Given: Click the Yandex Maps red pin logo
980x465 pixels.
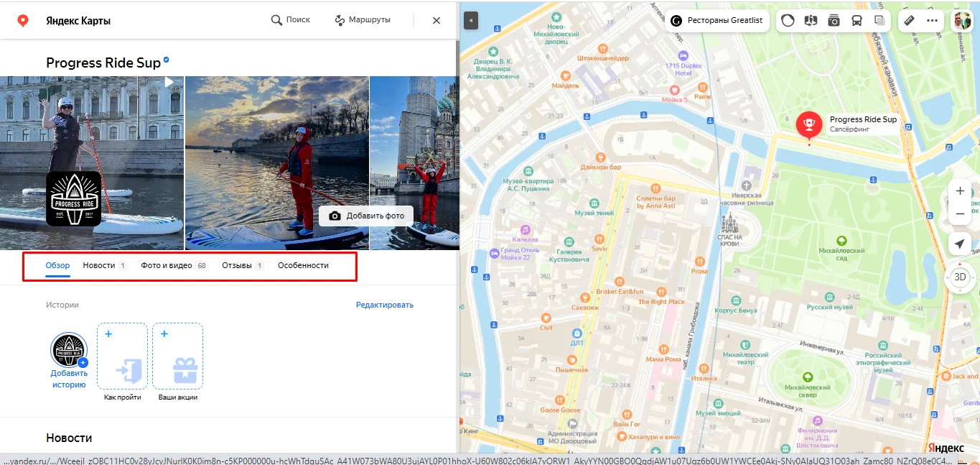Looking at the screenshot, I should click(x=23, y=21).
